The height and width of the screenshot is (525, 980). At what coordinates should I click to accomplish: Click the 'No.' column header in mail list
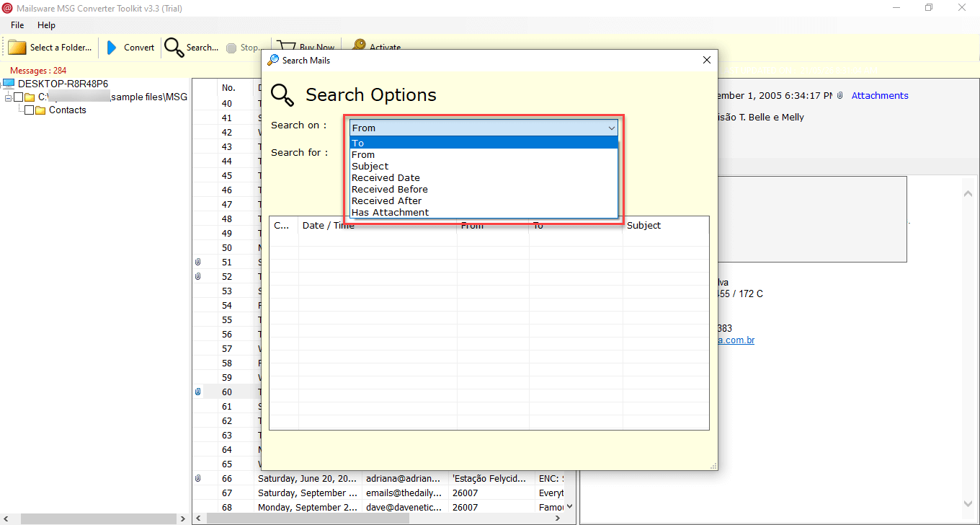tap(228, 87)
